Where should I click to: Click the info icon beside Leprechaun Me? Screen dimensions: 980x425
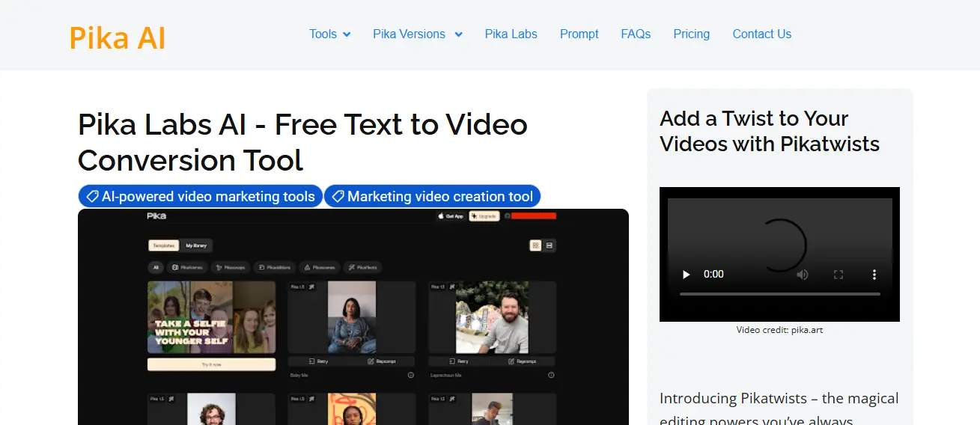551,375
